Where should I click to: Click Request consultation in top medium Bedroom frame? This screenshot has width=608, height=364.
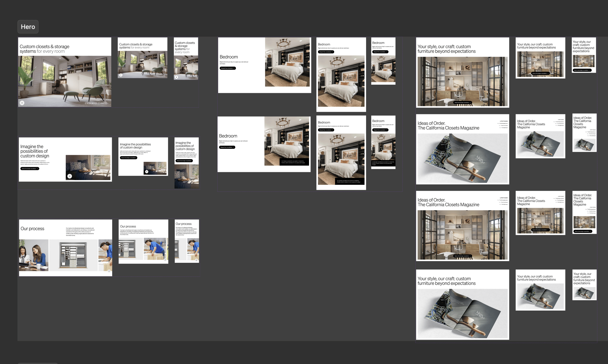coord(326,52)
